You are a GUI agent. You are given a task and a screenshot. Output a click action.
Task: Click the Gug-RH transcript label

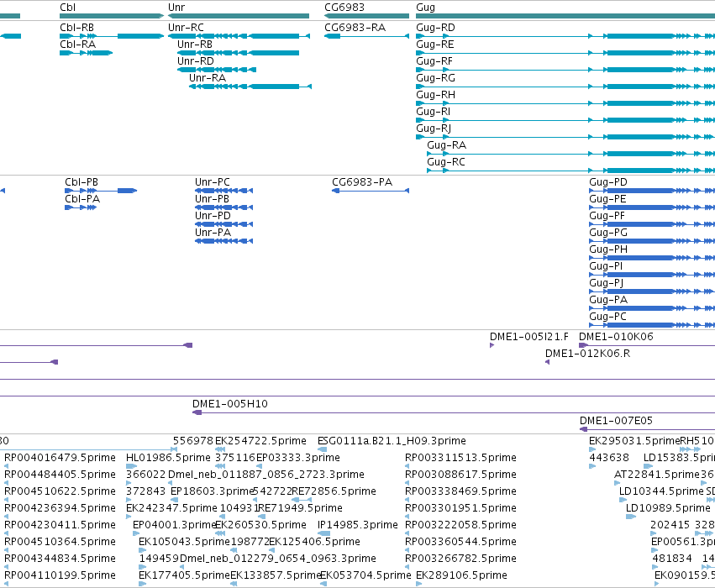click(x=435, y=95)
